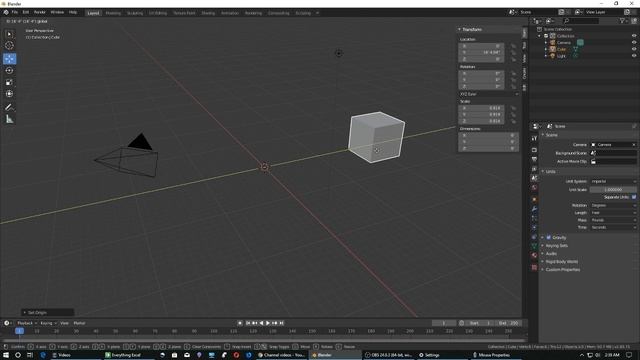Select the Transform tool
This screenshot has height=360, width=640.
tap(9, 94)
